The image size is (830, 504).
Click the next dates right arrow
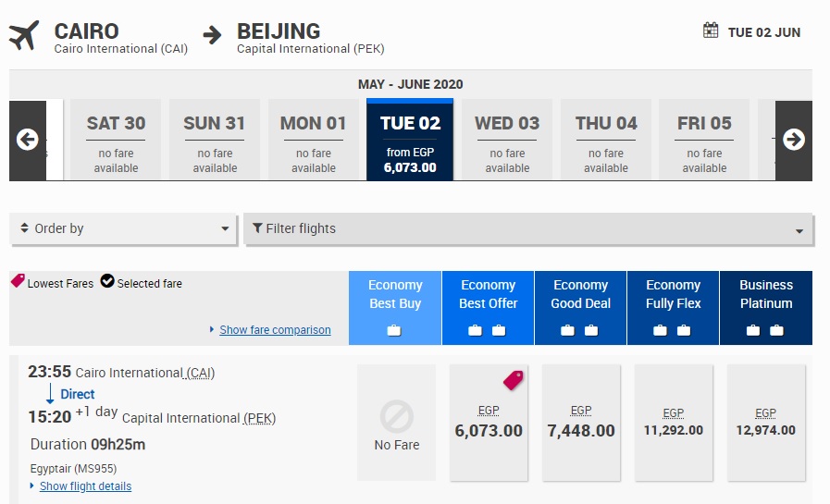point(793,140)
